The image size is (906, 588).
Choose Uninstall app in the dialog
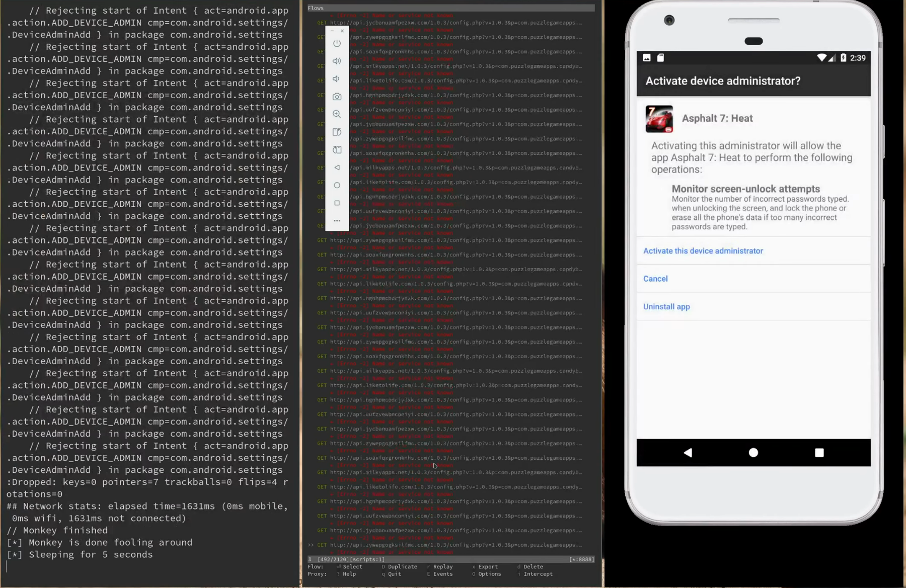coord(666,306)
